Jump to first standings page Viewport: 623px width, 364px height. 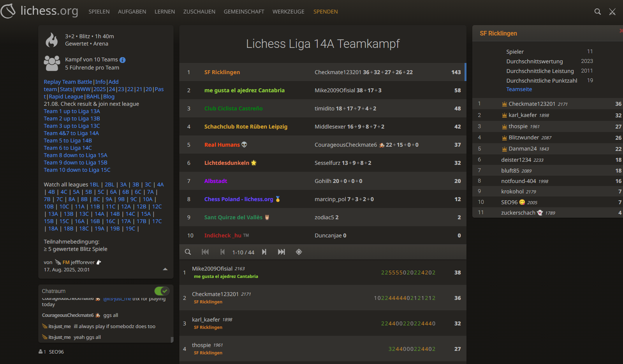pos(205,252)
